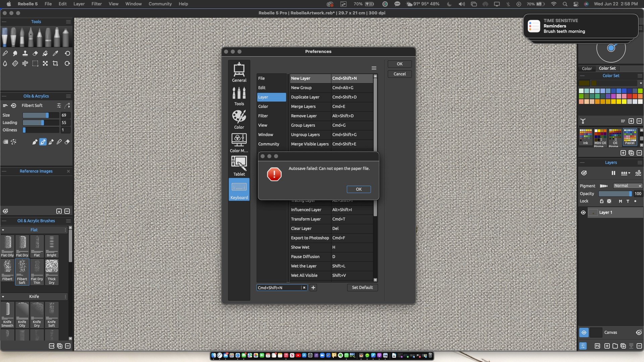This screenshot has height=362, width=644.
Task: Toggle Canvas visibility eye
Action: coord(584,333)
